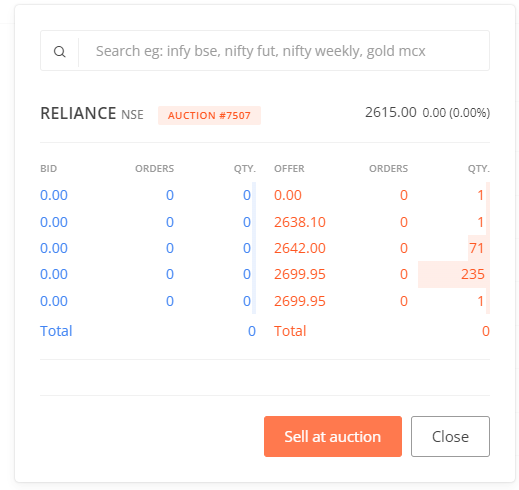
Task: Click the top 0.00 offer price
Action: coord(288,195)
